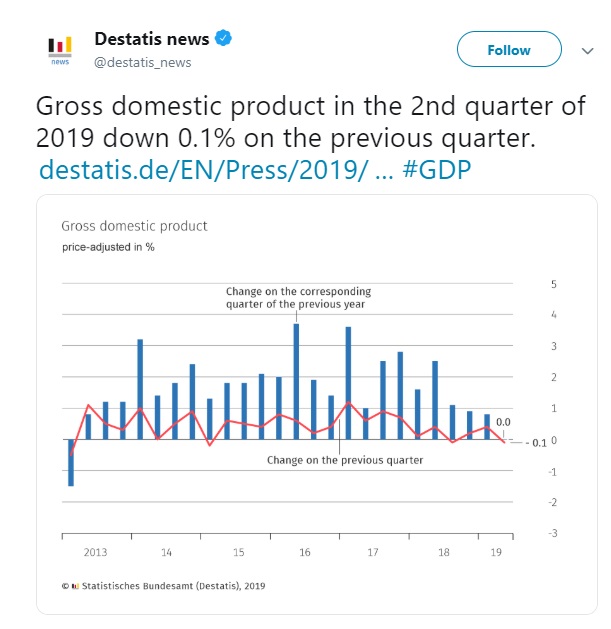The height and width of the screenshot is (629, 611).
Task: Click the Destatis news profile avatar
Action: click(x=60, y=50)
